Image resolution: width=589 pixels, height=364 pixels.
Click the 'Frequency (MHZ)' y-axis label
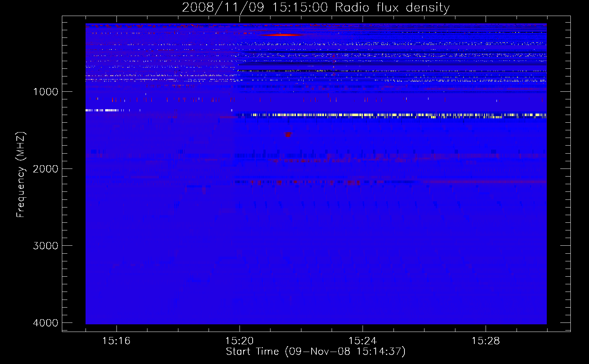click(21, 175)
